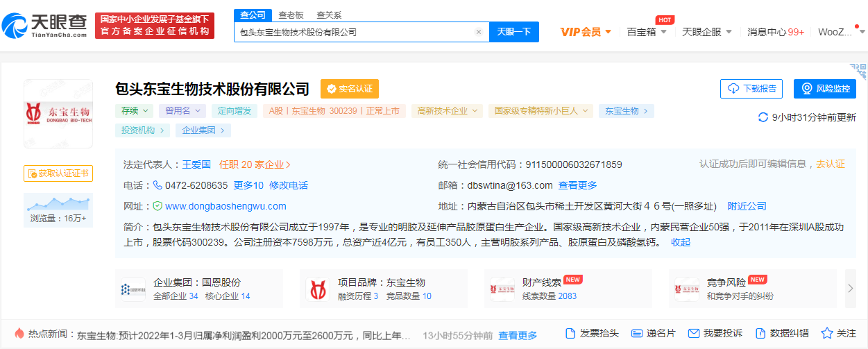Screen dimensions: 868x349
Task: Open 附近公司 nearby companies
Action: [747, 206]
